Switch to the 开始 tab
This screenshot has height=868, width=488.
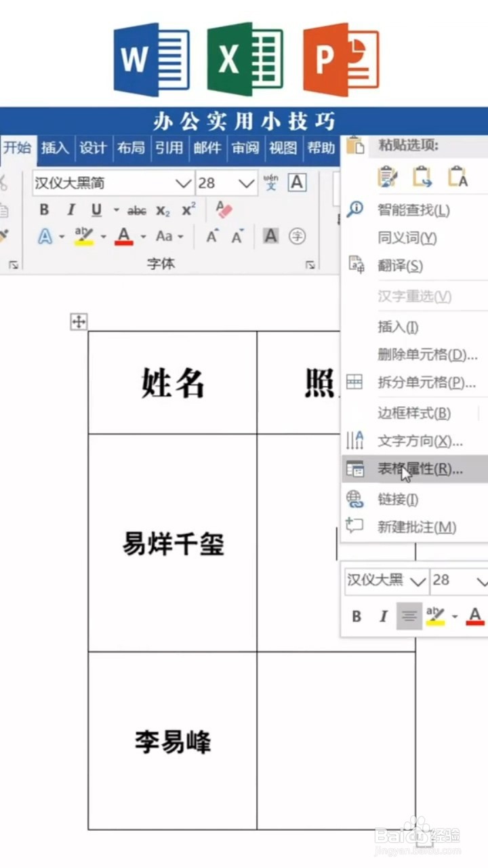17,148
